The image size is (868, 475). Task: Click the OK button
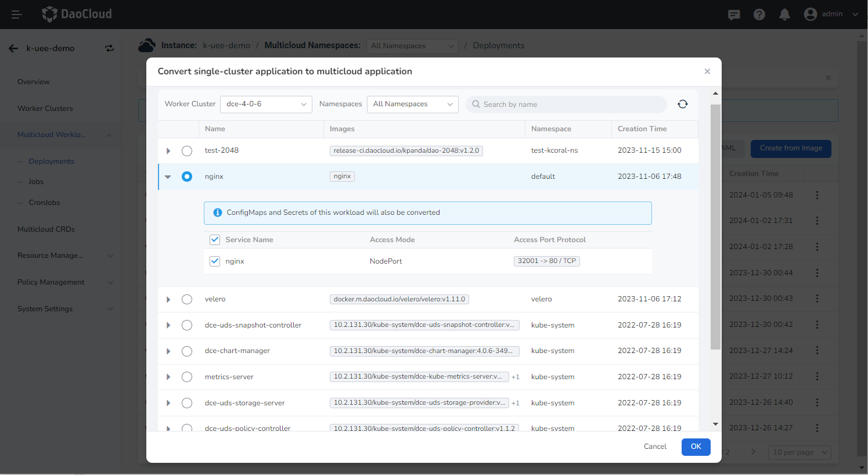click(696, 447)
